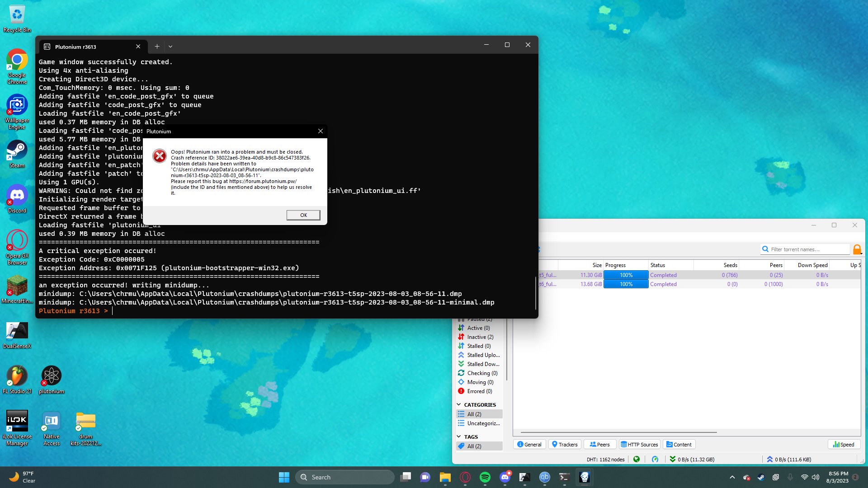Collapse the TAGS section in qBittorrent

click(459, 437)
